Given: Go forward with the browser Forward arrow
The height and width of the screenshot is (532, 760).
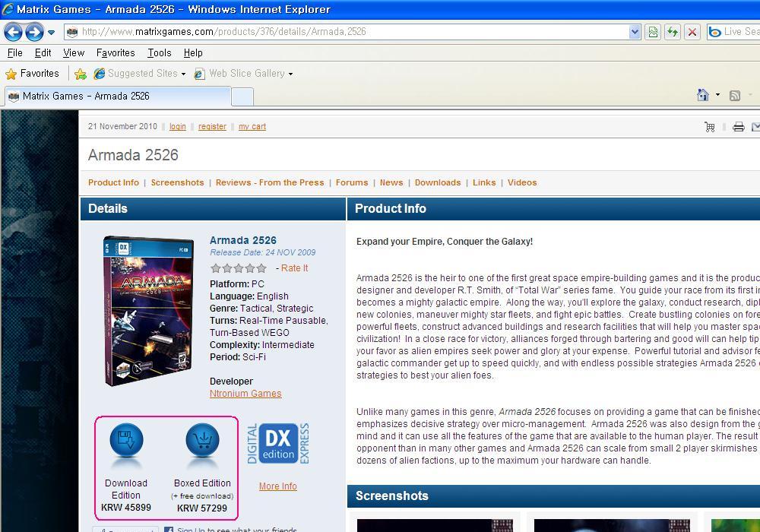Looking at the screenshot, I should click(34, 33).
